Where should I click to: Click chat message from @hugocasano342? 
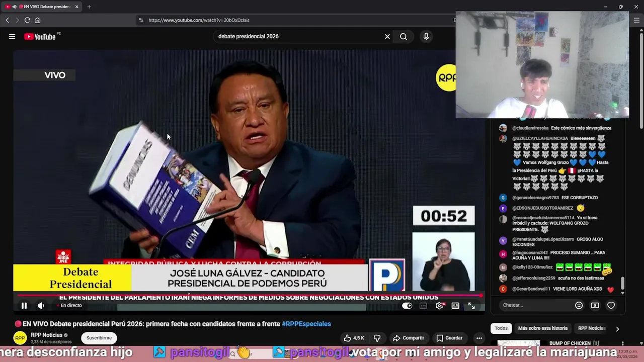click(558, 255)
